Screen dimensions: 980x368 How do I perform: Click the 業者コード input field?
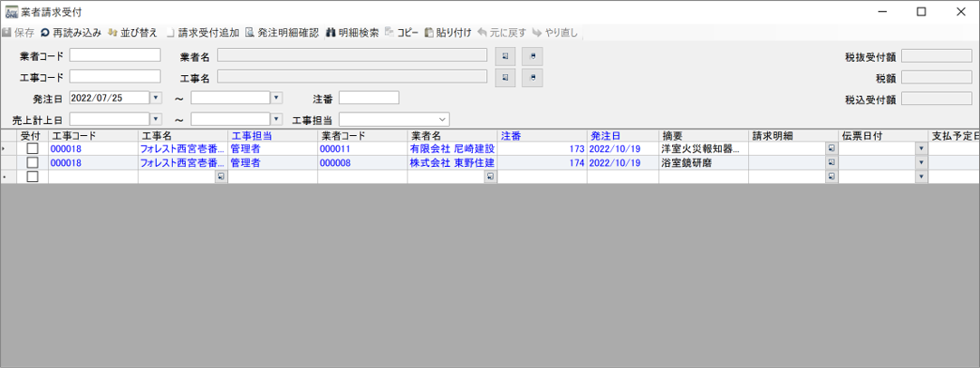pos(115,55)
